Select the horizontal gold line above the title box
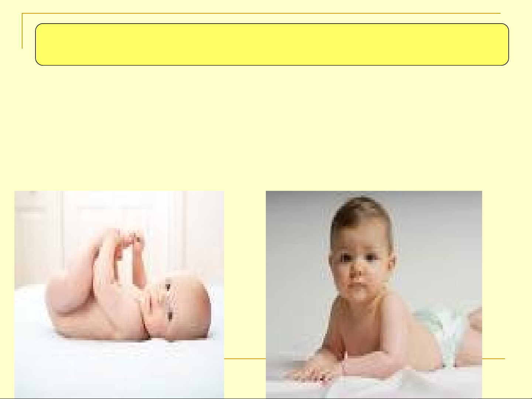532x399 pixels. coord(261,13)
